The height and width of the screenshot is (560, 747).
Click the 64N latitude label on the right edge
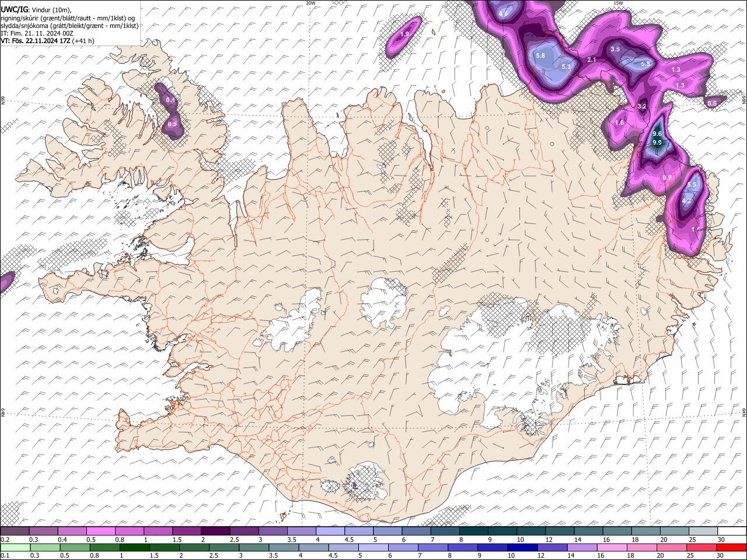[x=744, y=412]
